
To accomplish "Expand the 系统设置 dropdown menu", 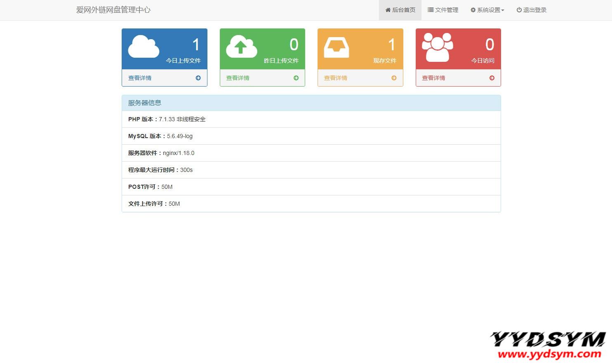I will [x=487, y=10].
